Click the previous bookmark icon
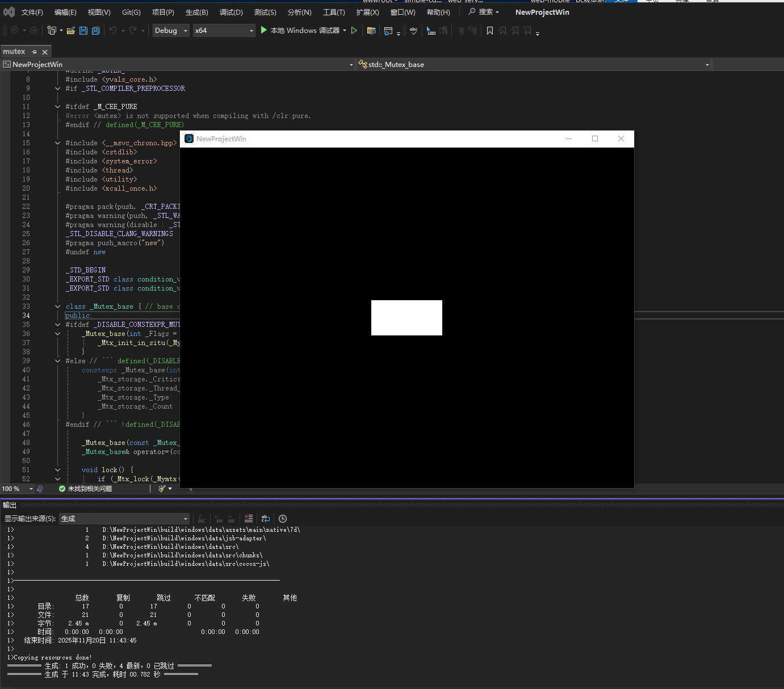This screenshot has height=689, width=784. click(x=502, y=31)
